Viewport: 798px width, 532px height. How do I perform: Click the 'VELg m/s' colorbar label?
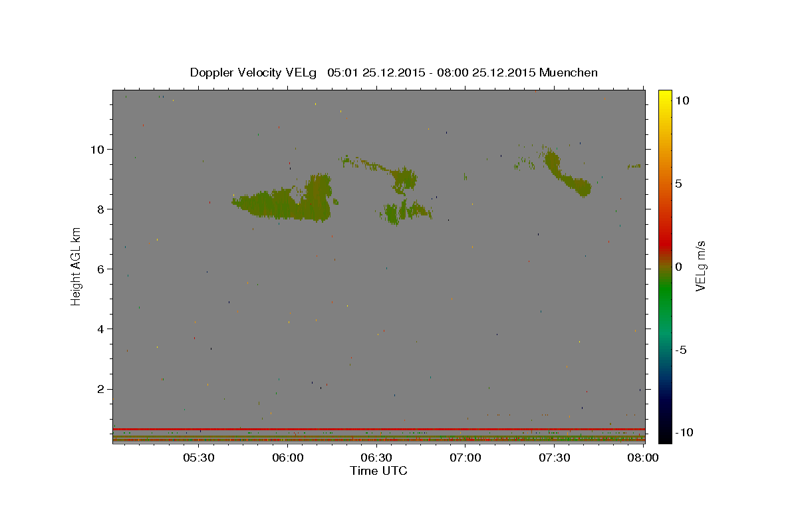pyautogui.click(x=700, y=266)
